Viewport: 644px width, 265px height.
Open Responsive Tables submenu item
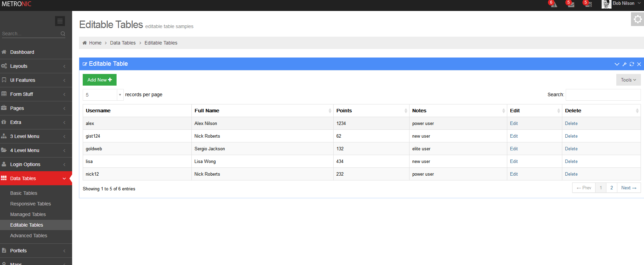pos(30,204)
